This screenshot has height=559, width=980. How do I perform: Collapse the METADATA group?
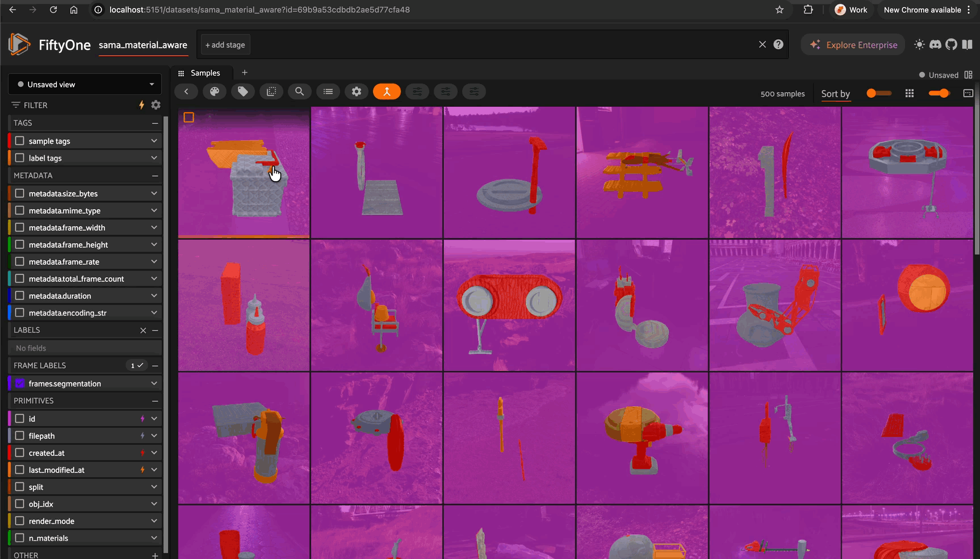pyautogui.click(x=155, y=176)
